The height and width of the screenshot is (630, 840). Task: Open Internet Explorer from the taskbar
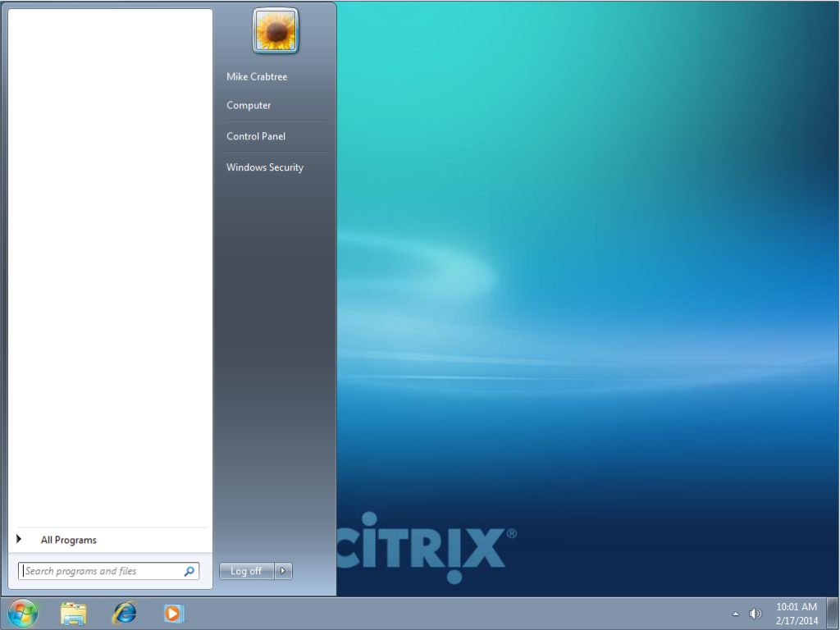124,613
